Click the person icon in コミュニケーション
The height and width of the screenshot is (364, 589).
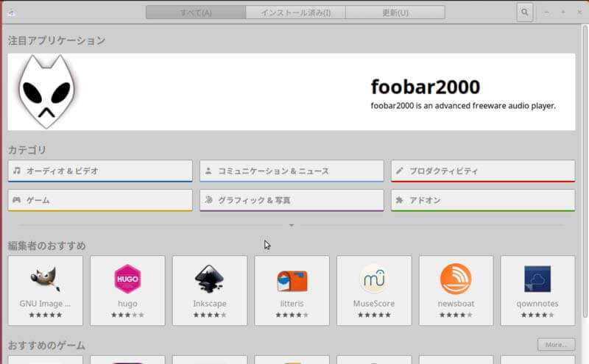208,171
